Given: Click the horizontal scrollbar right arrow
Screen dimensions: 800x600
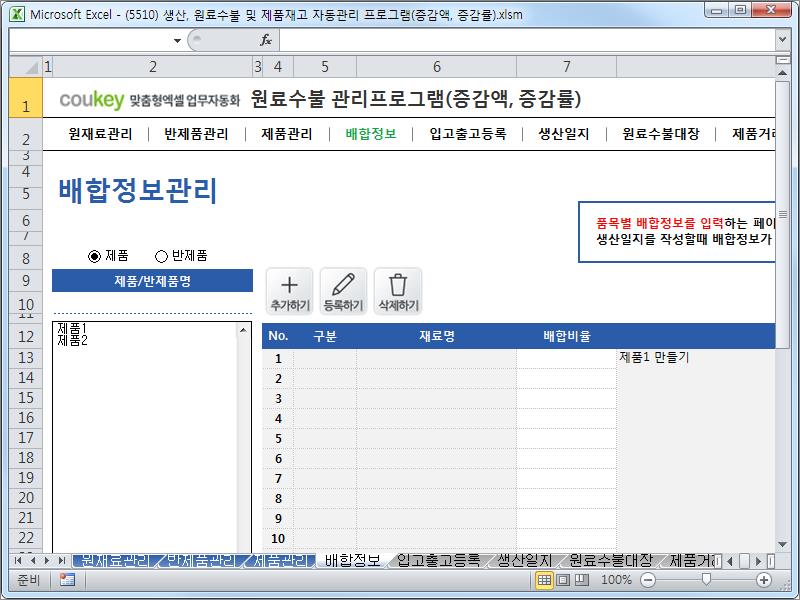Looking at the screenshot, I should pos(759,561).
